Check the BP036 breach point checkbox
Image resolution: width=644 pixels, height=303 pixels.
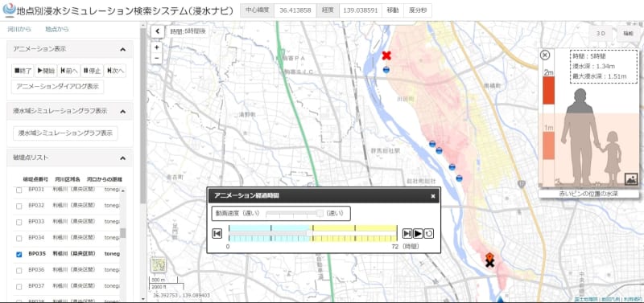click(19, 271)
